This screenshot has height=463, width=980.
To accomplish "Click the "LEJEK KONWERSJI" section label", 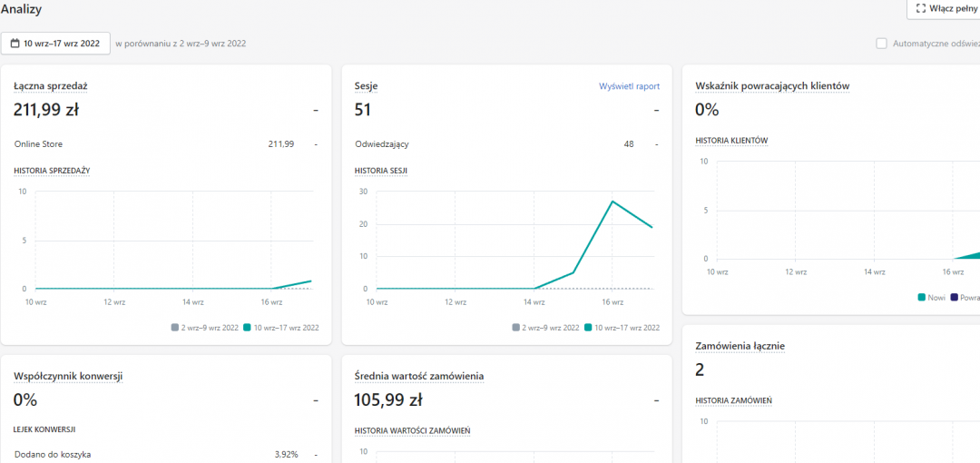I will pos(44,429).
